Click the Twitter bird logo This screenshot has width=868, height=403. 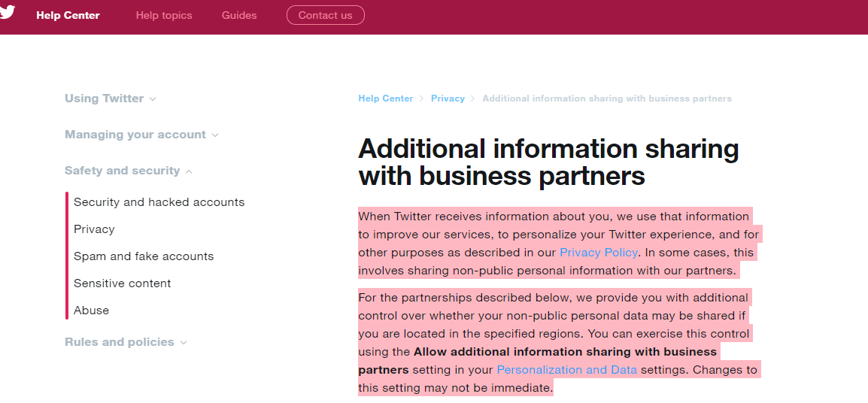[x=7, y=12]
